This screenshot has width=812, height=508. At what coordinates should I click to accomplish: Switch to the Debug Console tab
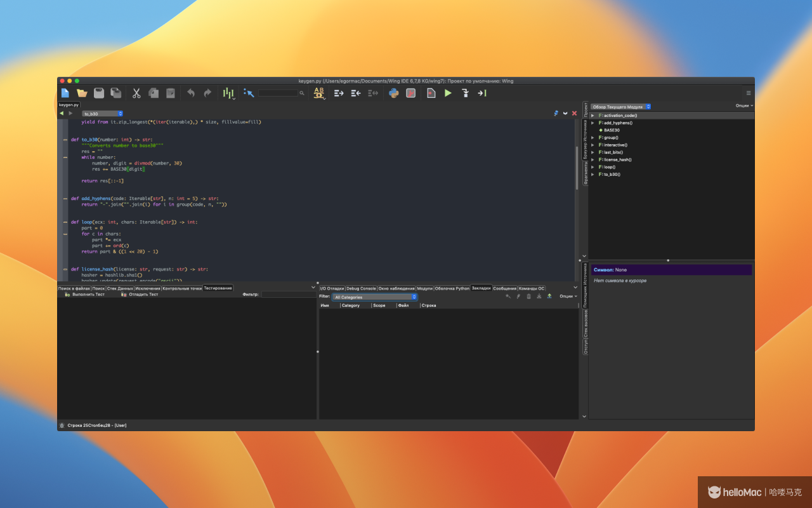[361, 288]
